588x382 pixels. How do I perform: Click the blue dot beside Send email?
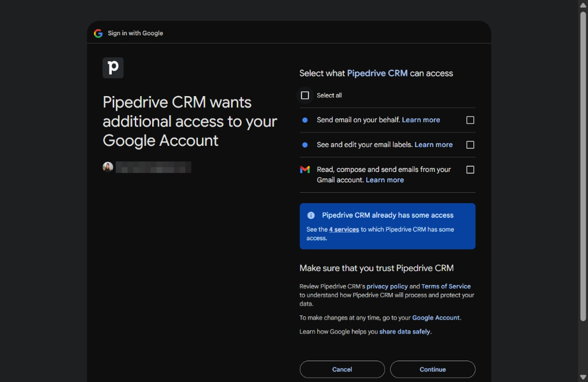(x=305, y=120)
